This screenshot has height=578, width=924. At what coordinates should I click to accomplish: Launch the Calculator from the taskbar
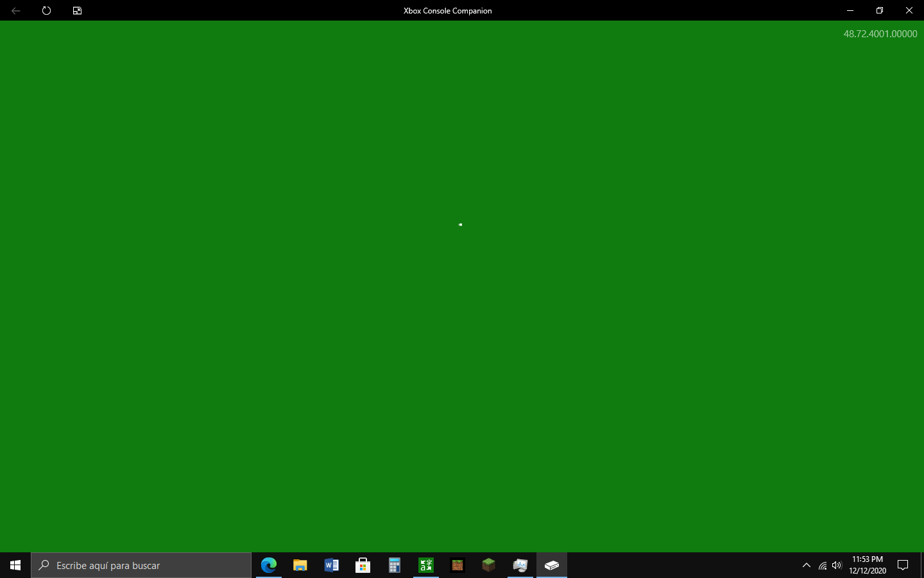pyautogui.click(x=395, y=565)
